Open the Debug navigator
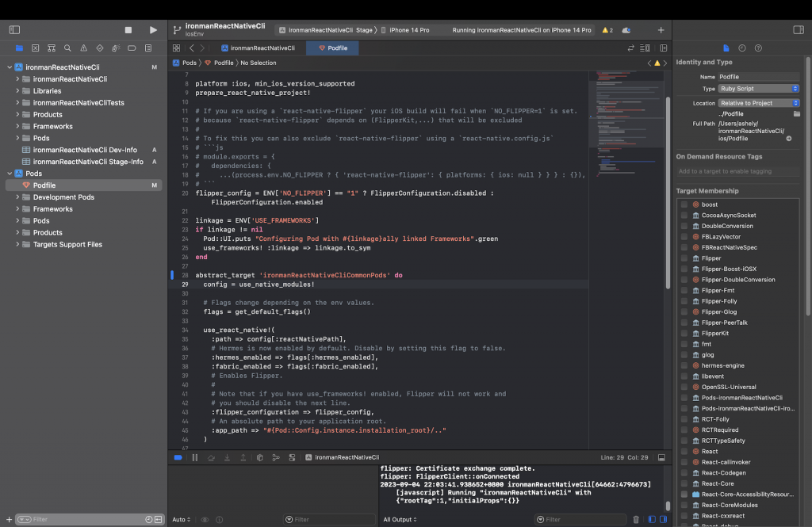 116,48
